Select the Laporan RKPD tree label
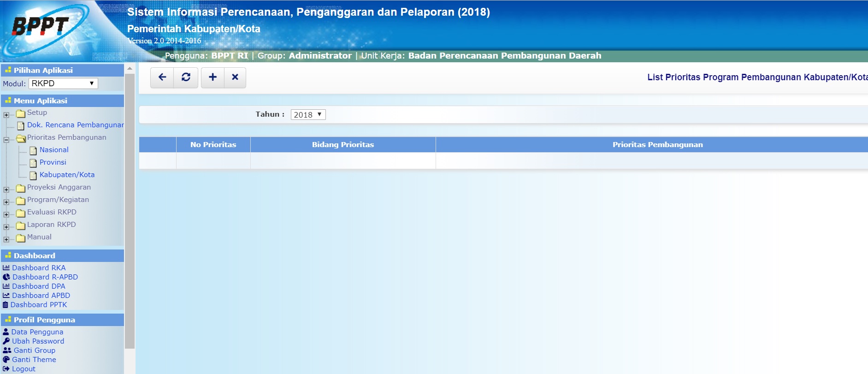This screenshot has height=374, width=868. point(51,225)
